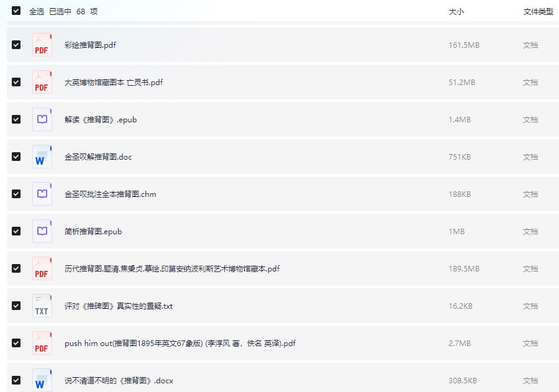The width and height of the screenshot is (559, 392).
Task: Click 文档 type in 简析推背图.epub row
Action: [530, 232]
